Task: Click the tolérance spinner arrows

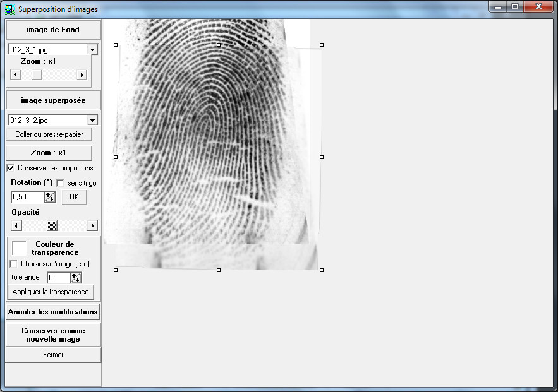Action: pyautogui.click(x=76, y=278)
